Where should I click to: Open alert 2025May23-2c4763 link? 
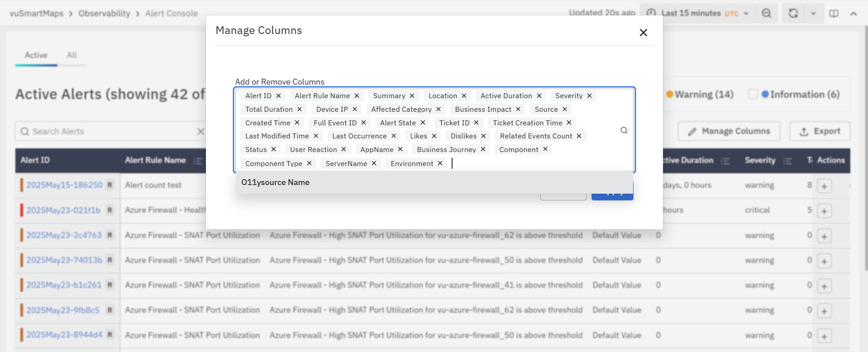(64, 235)
